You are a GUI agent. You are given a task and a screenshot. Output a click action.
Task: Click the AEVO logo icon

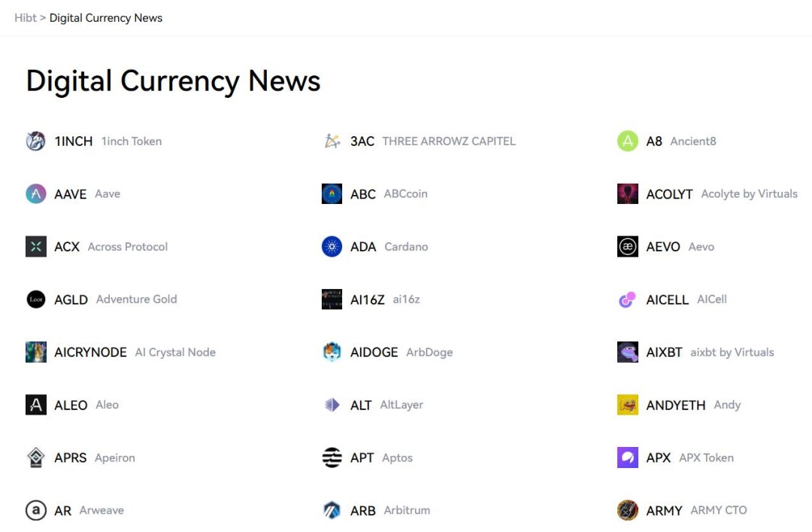(628, 247)
